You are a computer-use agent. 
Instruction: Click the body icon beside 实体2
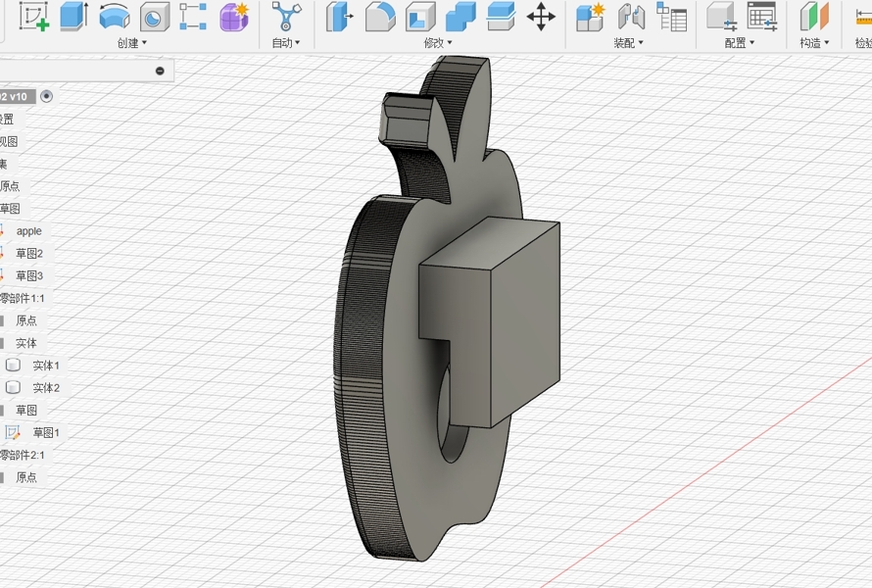13,387
